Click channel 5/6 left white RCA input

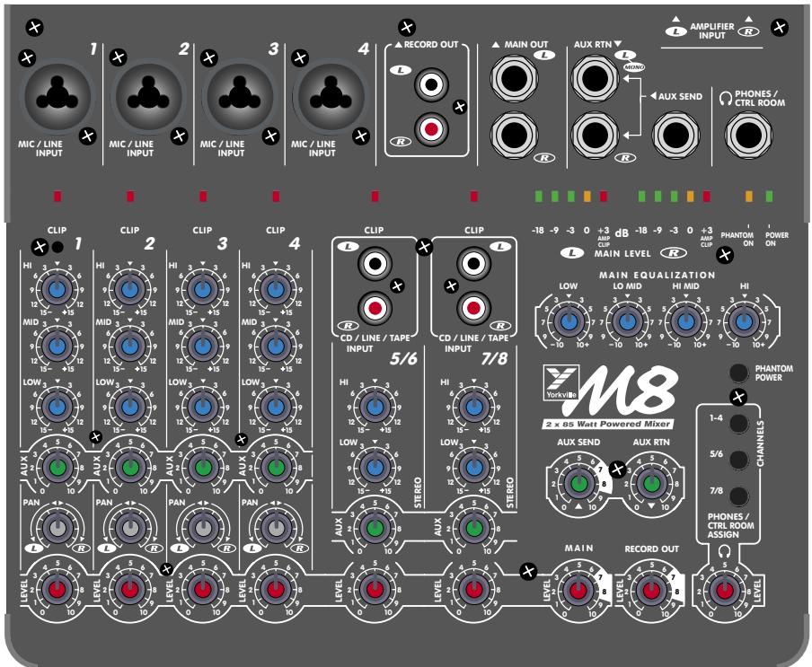click(375, 264)
